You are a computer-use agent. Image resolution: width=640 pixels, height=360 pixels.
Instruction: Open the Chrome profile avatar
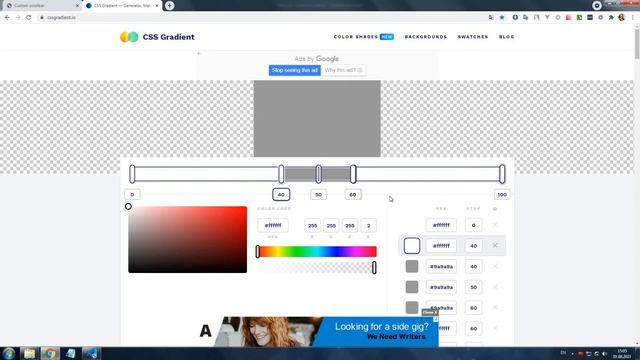click(x=622, y=18)
